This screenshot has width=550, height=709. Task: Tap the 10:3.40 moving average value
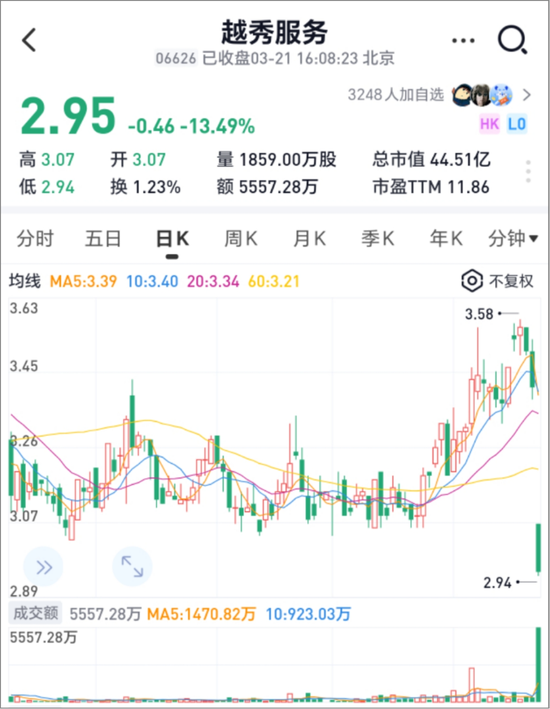(x=152, y=281)
